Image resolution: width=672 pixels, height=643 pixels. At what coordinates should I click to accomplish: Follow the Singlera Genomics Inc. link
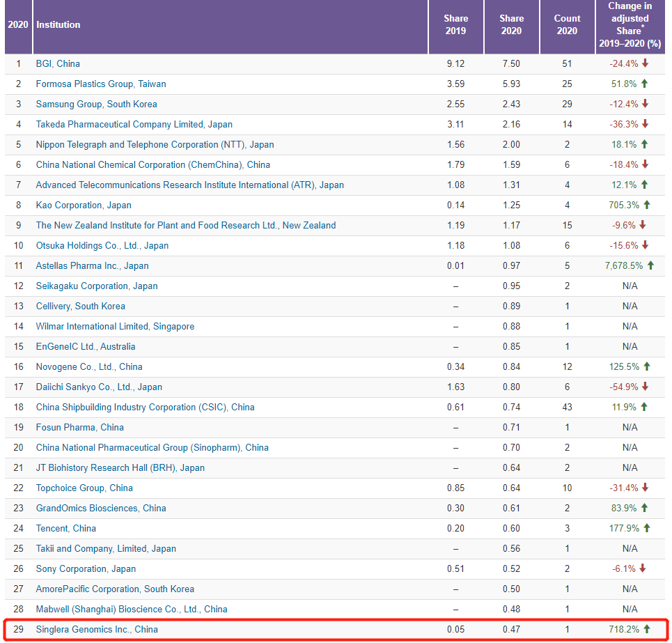97,629
